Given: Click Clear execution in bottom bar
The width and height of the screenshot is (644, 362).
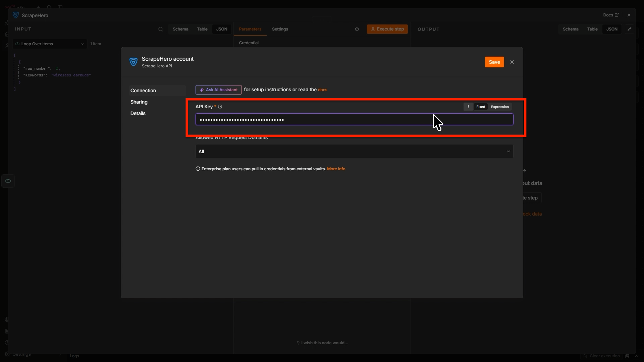Looking at the screenshot, I should coord(601,356).
